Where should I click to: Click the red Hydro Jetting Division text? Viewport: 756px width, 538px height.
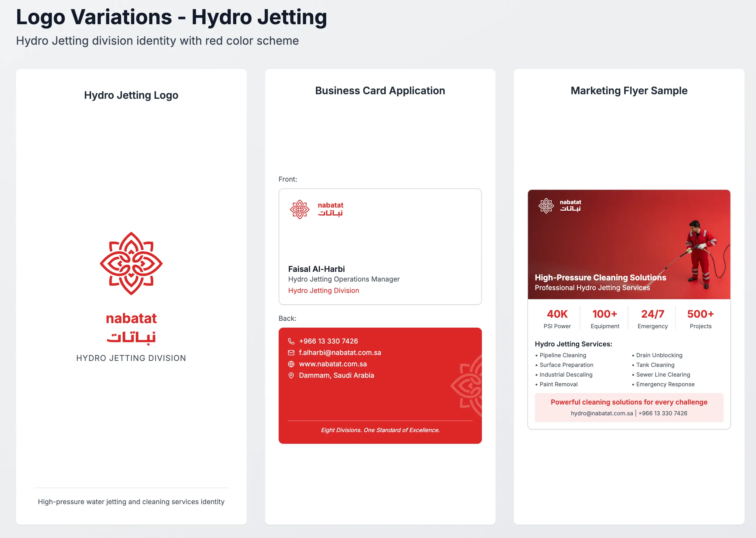pos(323,291)
